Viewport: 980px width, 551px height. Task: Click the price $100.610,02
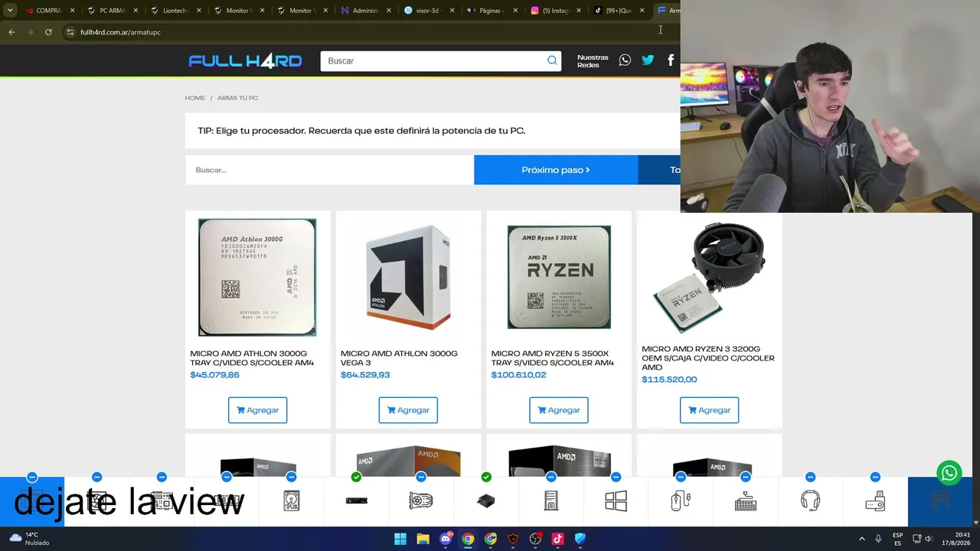click(x=518, y=375)
